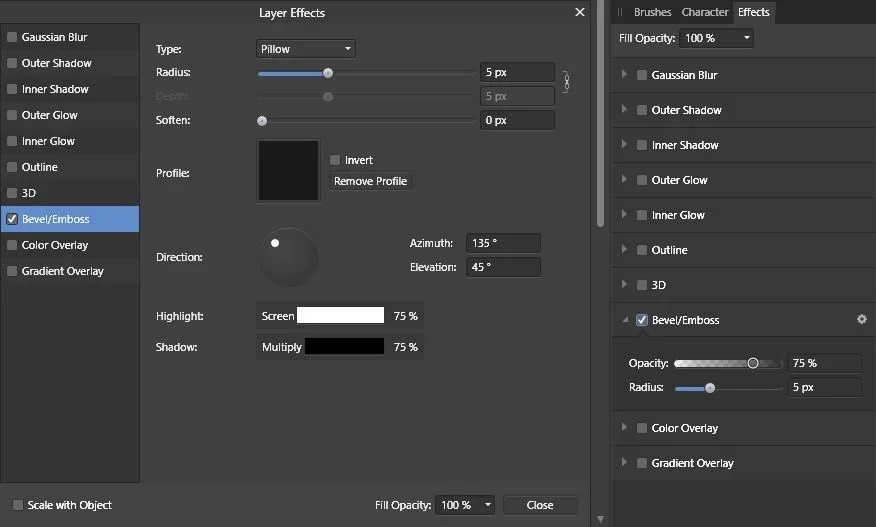The width and height of the screenshot is (876, 527).
Task: Choose the Screen highlight blend mode
Action: (278, 316)
